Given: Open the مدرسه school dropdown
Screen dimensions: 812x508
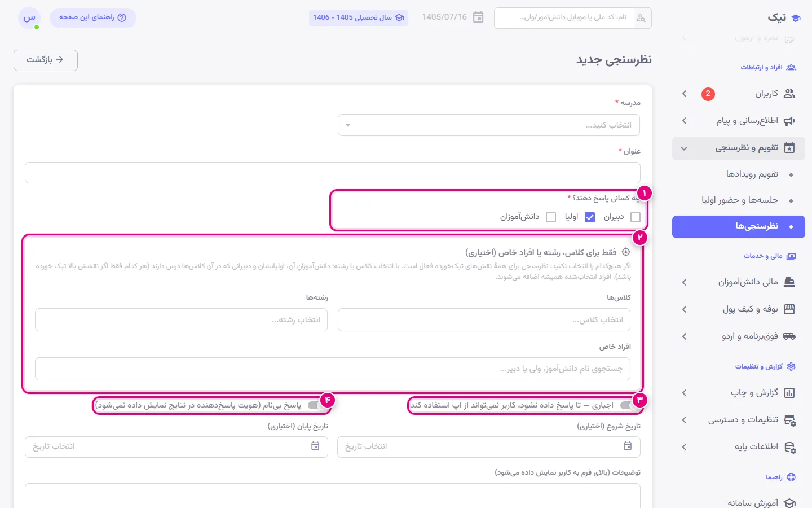Looking at the screenshot, I should point(489,125).
